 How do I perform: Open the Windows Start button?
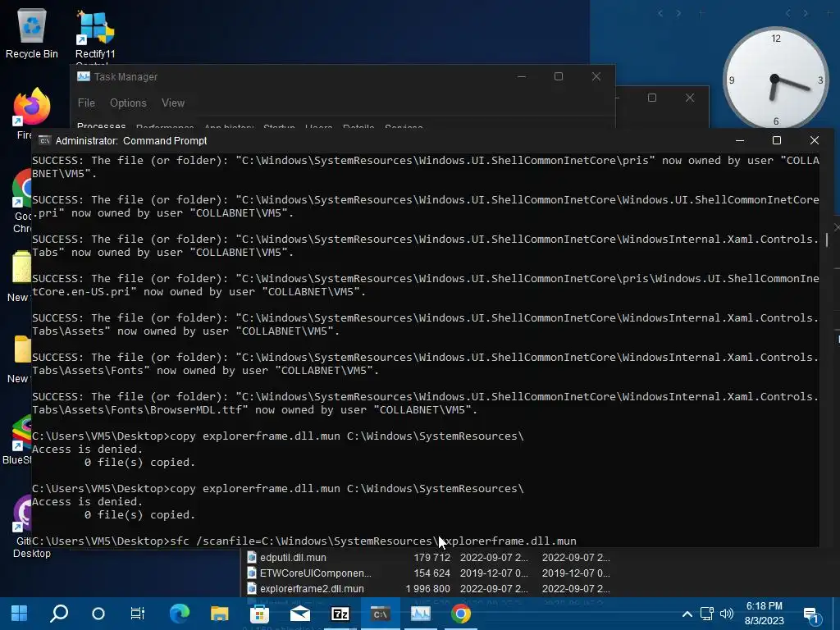pos(20,614)
